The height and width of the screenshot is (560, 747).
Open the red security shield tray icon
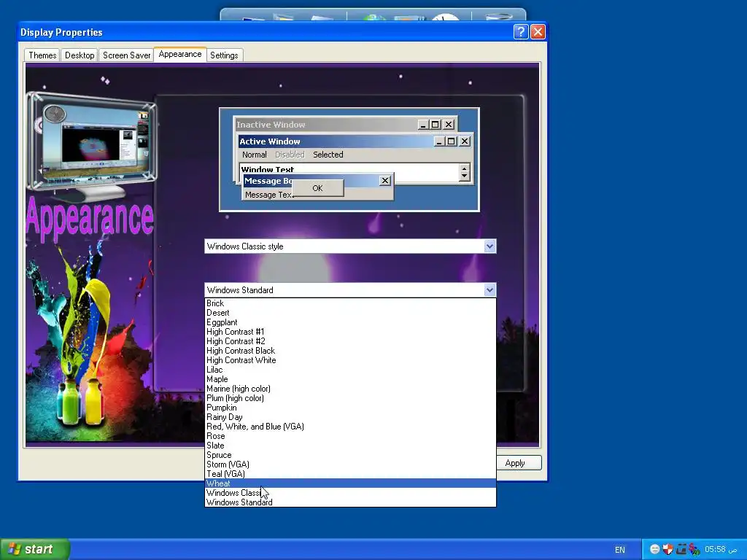coord(668,549)
